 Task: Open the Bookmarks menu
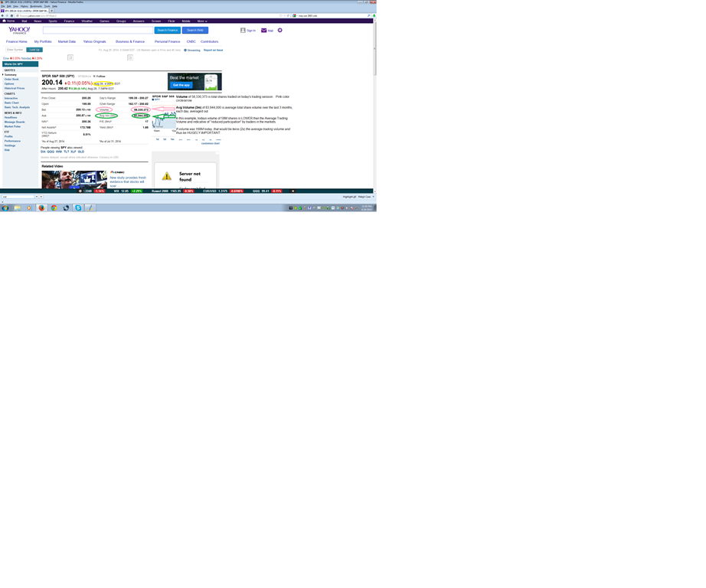[x=36, y=6]
